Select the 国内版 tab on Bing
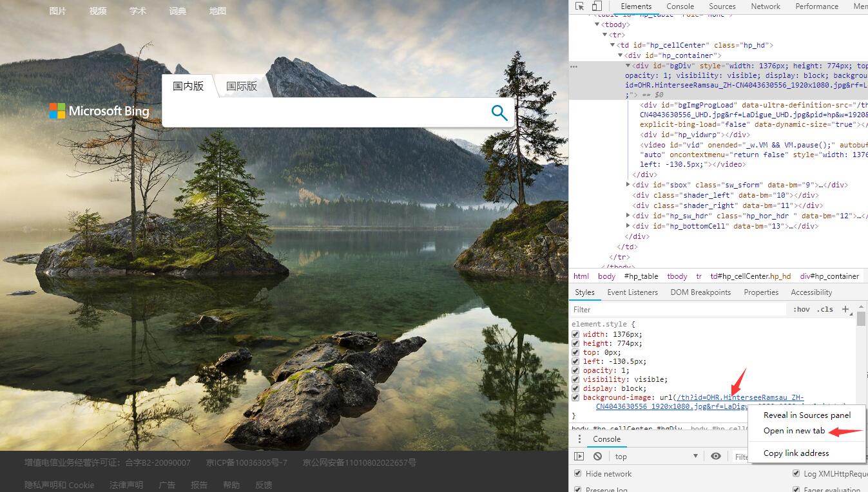The image size is (868, 492). (188, 86)
